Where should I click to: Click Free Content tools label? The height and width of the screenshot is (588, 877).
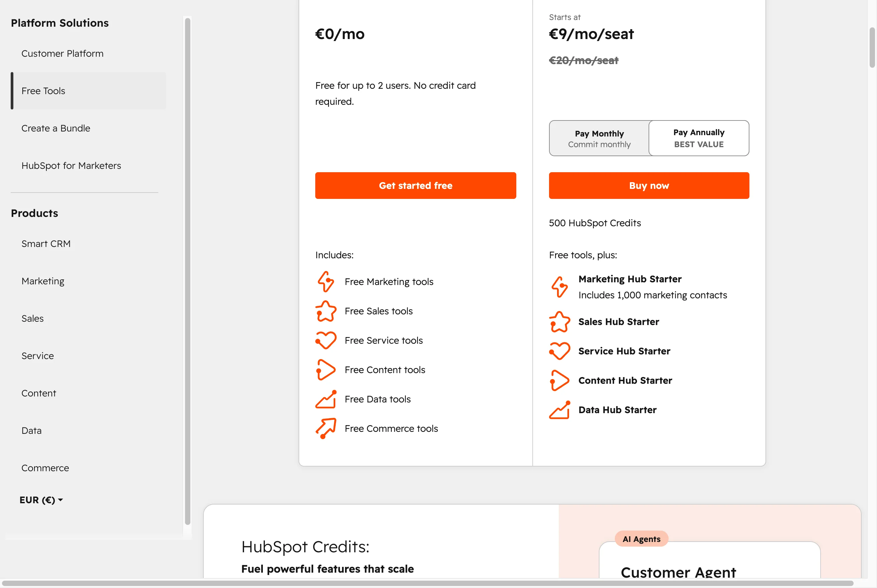coord(385,370)
